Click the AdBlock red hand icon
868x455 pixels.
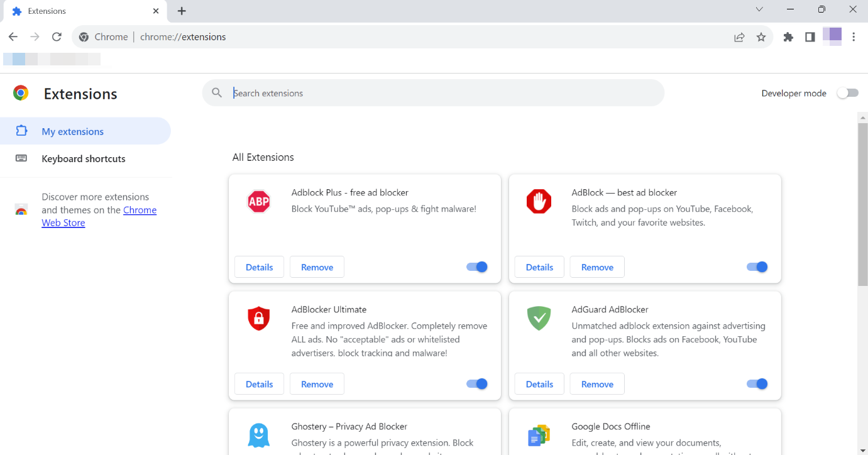coord(539,202)
